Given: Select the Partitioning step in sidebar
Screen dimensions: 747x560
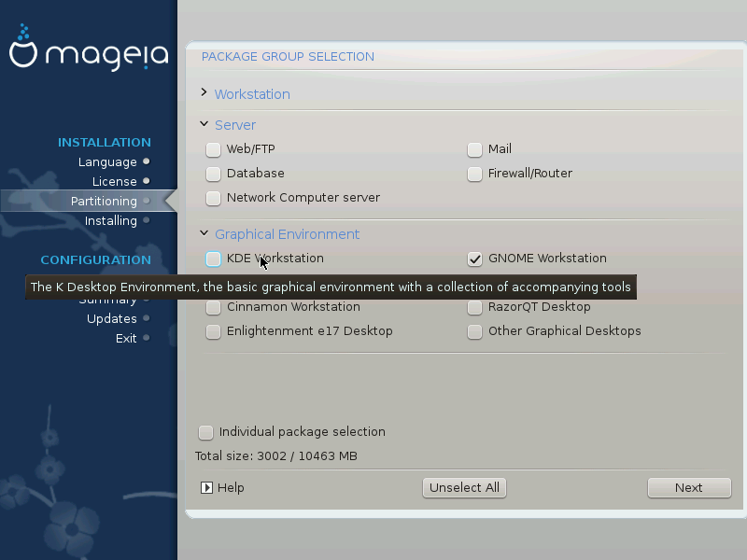Looking at the screenshot, I should pyautogui.click(x=104, y=201).
